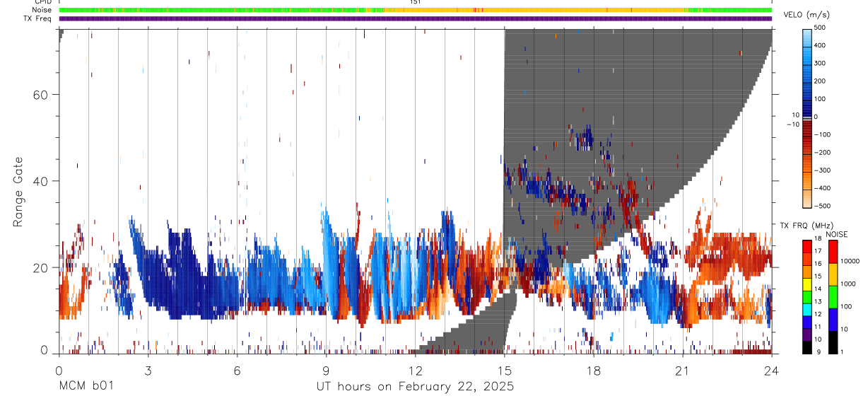Viewport: 868px width, 401px height.
Task: Click the 300 value on the velocity scale
Action: (820, 64)
